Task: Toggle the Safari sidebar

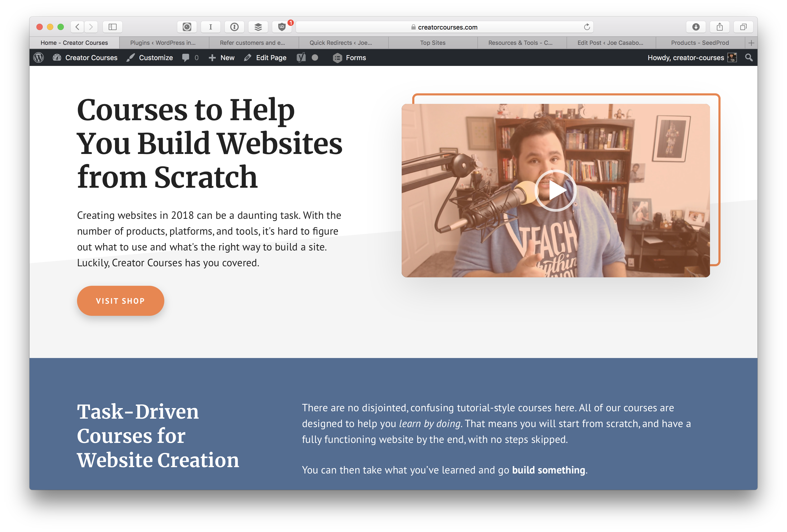Action: 112,27
